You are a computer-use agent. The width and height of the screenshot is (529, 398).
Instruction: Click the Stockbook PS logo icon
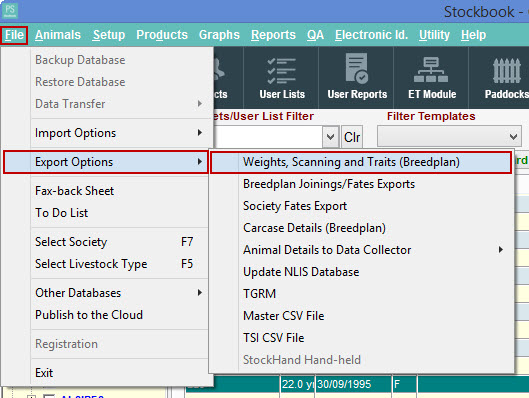(10, 11)
